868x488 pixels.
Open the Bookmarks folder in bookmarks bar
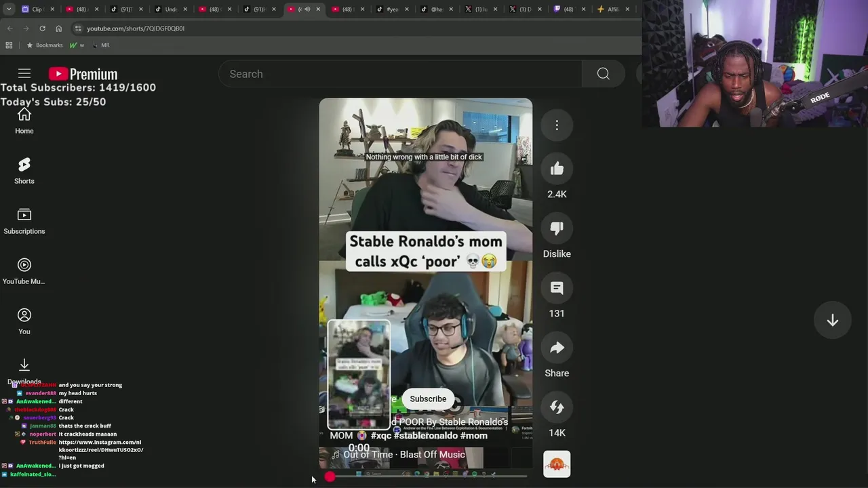44,45
